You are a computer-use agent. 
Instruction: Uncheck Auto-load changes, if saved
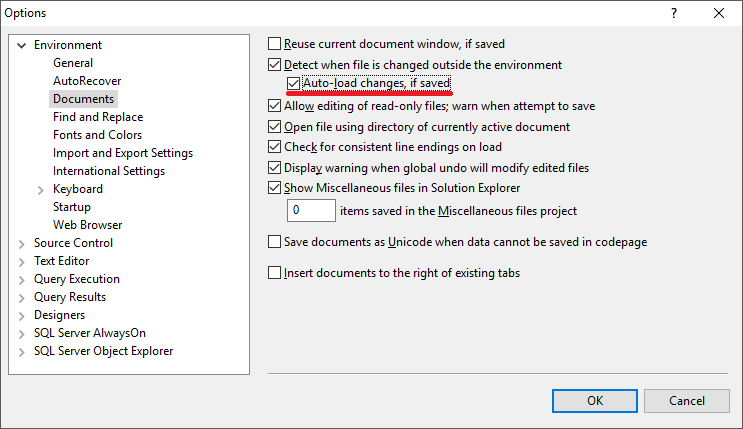coord(293,83)
